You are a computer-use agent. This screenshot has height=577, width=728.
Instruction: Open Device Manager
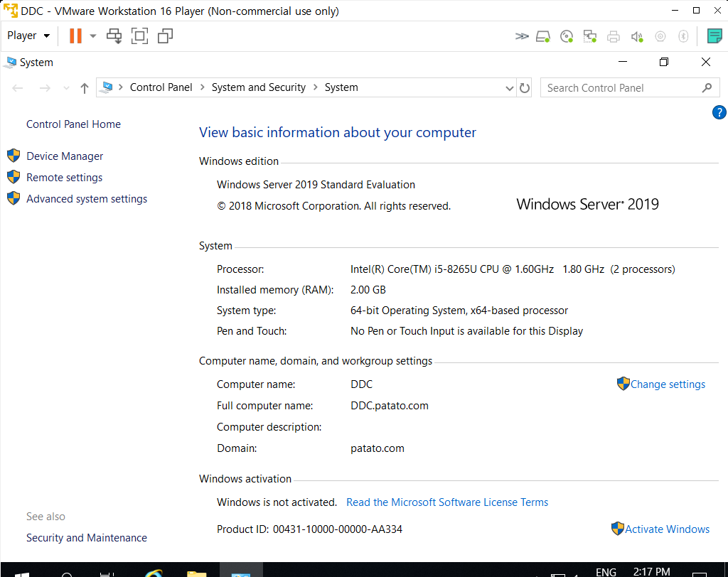point(65,156)
